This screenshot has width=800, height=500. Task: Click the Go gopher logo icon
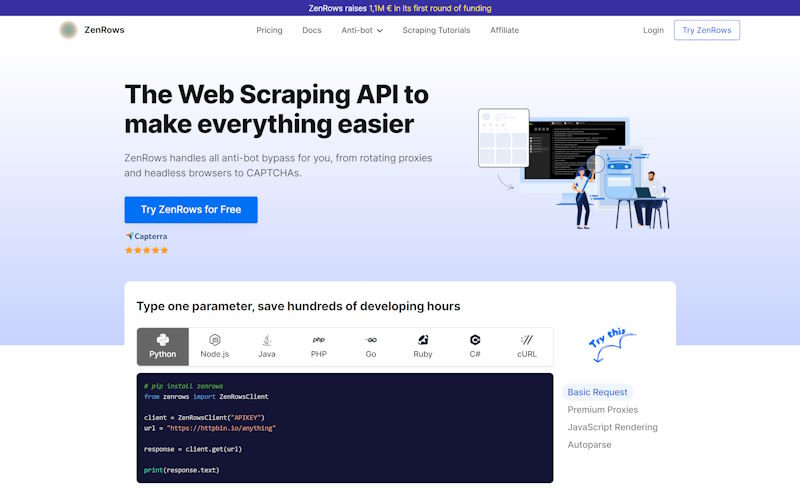(x=371, y=340)
